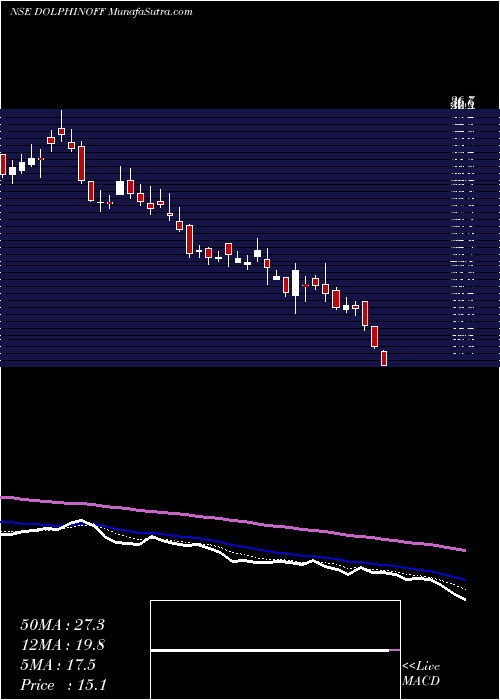Click the NSE DOLPHINOFF MunafaSutra.com title text
This screenshot has height=700, width=500.
101,12
